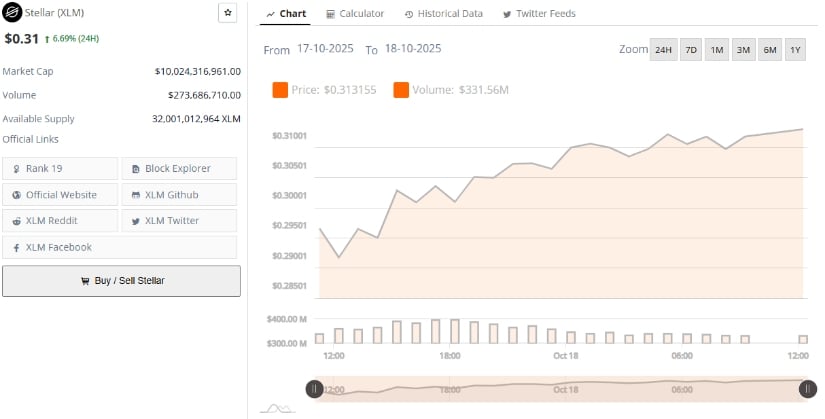Select the Chart tab

tap(288, 14)
